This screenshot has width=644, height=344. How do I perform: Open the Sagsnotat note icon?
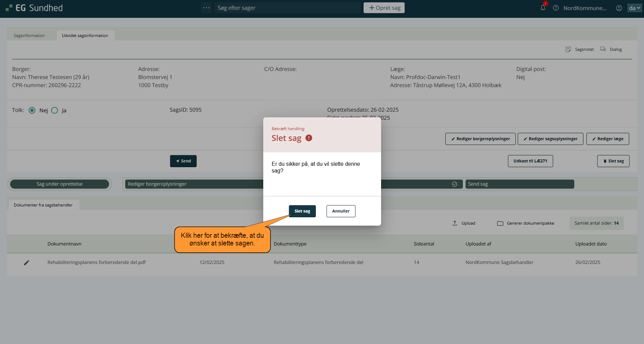[x=568, y=49]
